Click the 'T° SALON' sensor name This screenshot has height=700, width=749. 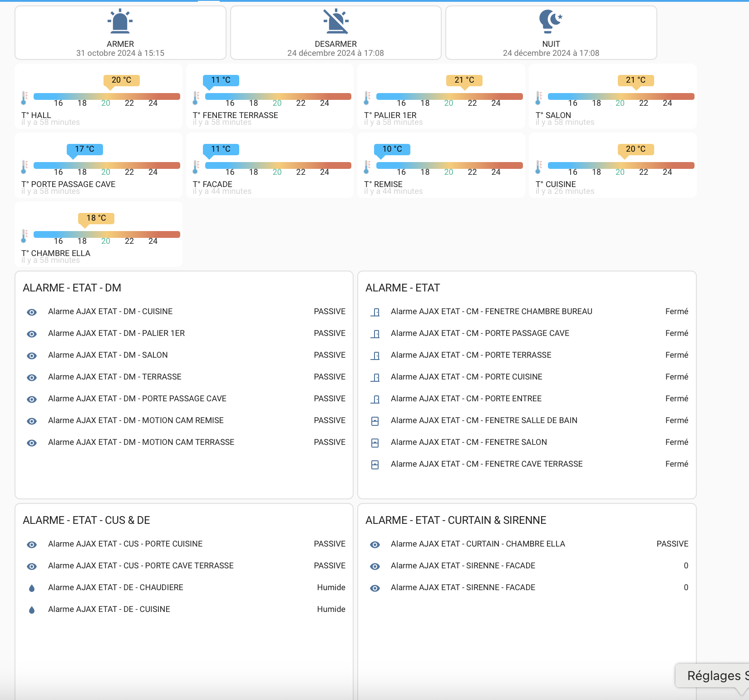coord(553,115)
